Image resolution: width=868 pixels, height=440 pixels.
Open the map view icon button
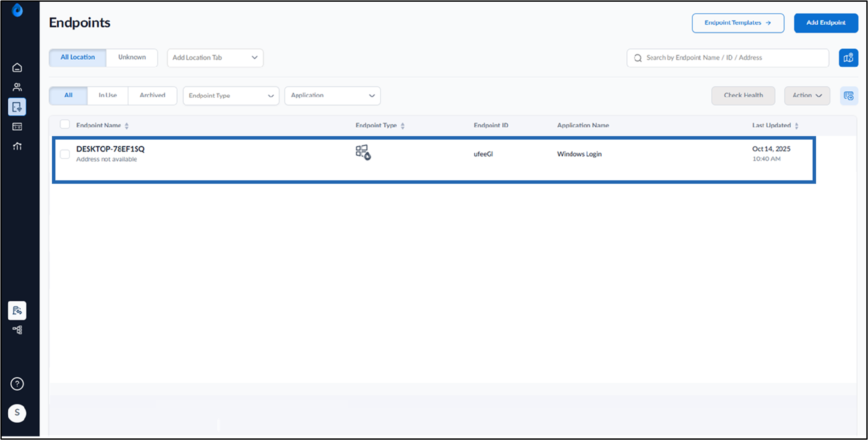click(849, 58)
